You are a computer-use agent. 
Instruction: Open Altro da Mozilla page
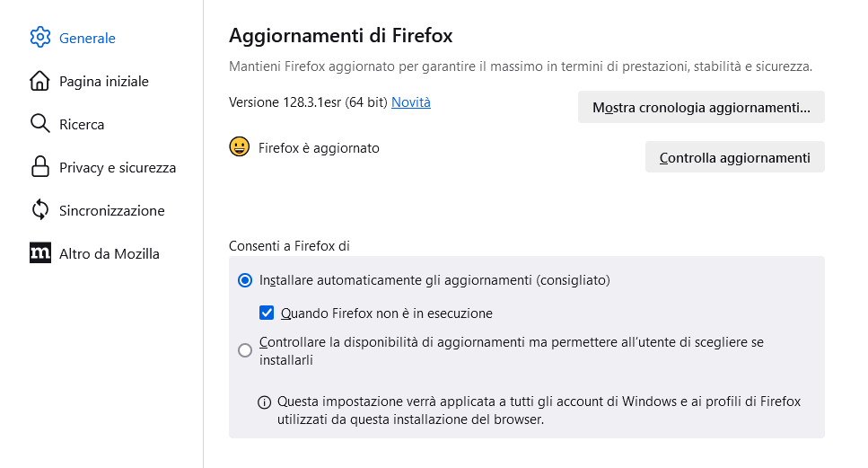coord(110,253)
